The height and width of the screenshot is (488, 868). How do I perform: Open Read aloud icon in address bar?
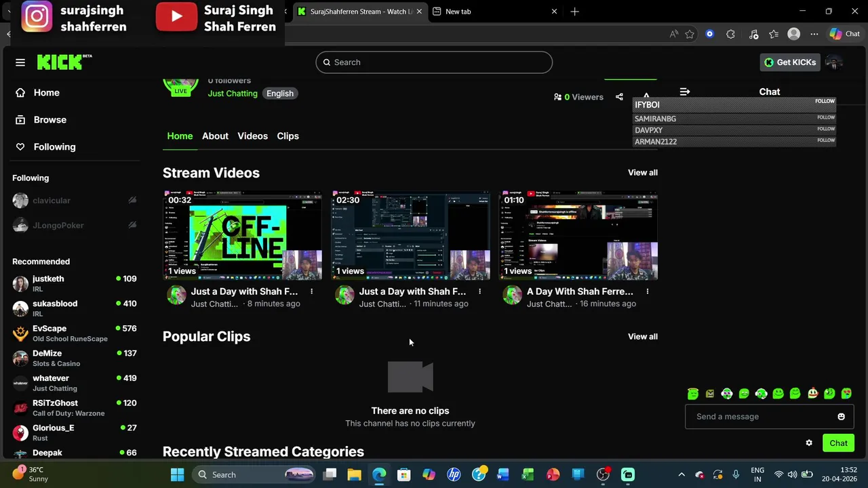pyautogui.click(x=673, y=34)
